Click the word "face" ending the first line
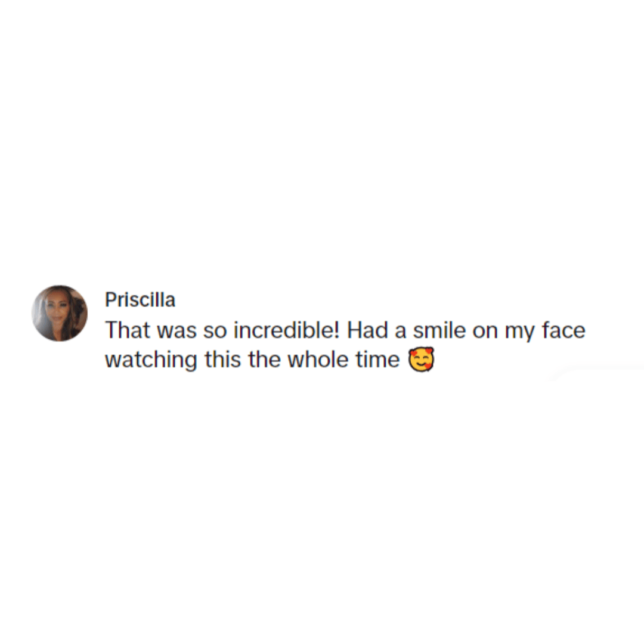The width and height of the screenshot is (644, 644). (563, 330)
